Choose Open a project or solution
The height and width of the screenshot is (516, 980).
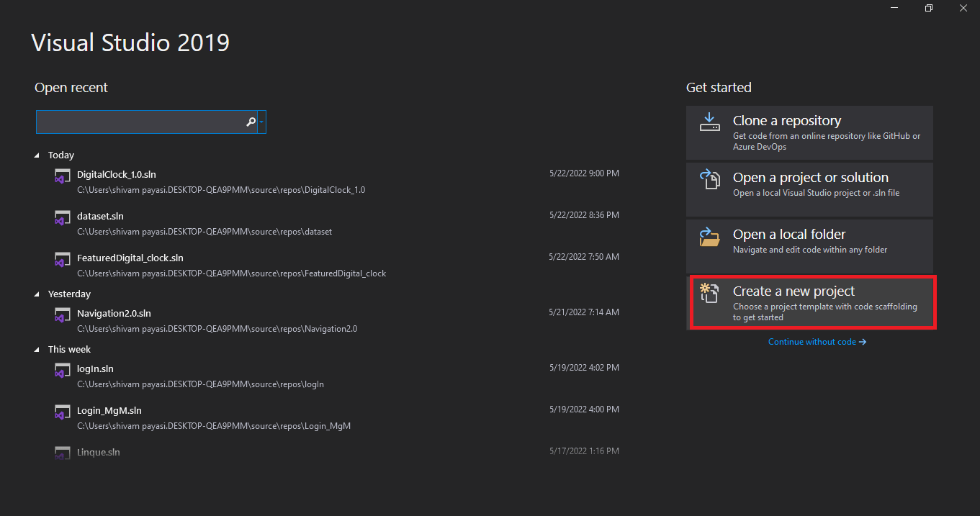pos(809,189)
